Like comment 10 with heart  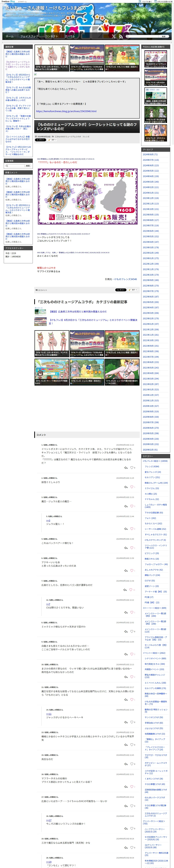(132, 677)
